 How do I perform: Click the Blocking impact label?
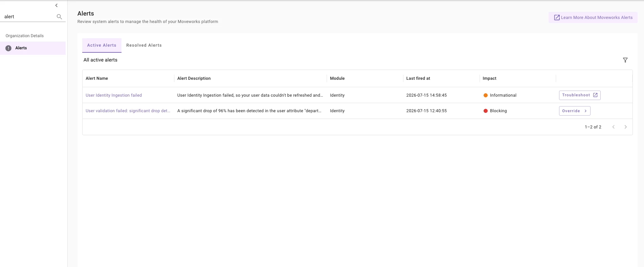(x=498, y=111)
